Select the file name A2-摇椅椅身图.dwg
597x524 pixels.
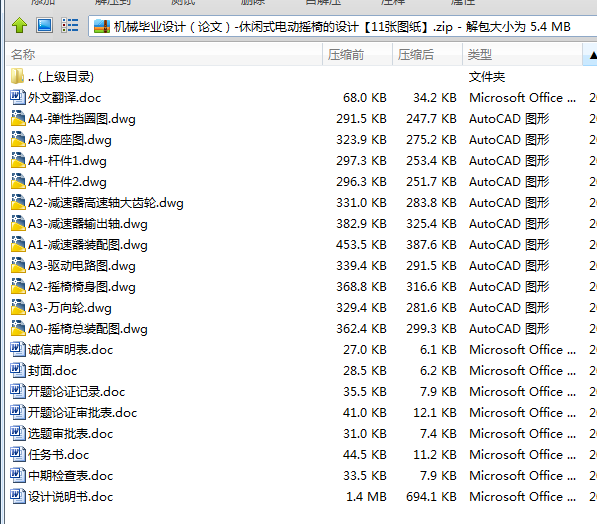(x=82, y=286)
